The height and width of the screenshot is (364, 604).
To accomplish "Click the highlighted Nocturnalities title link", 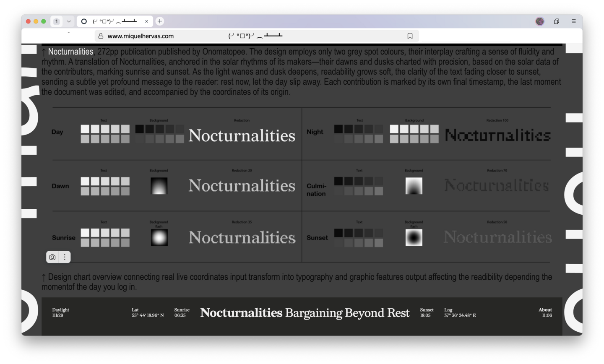I will 70,52.
